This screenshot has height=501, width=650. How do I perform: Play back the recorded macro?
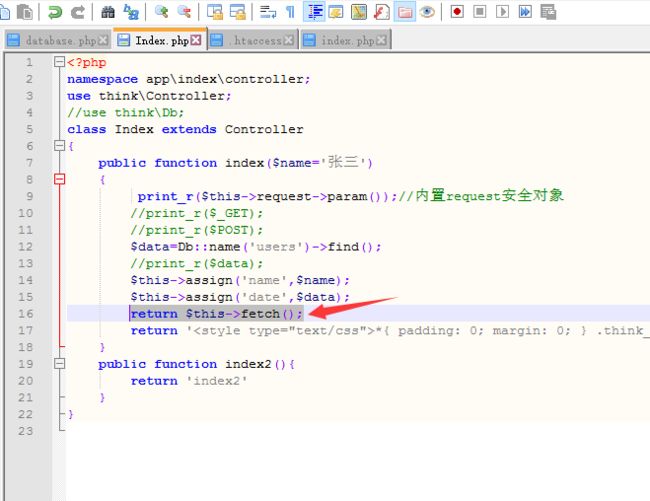point(502,12)
